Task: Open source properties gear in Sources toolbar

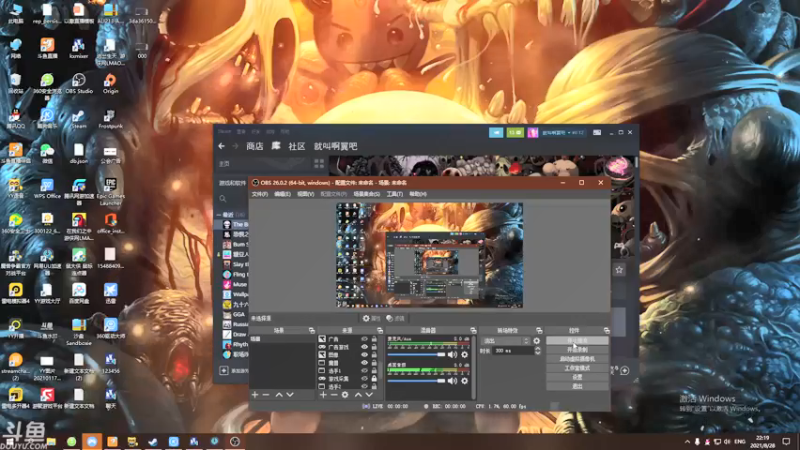Action: [x=345, y=395]
